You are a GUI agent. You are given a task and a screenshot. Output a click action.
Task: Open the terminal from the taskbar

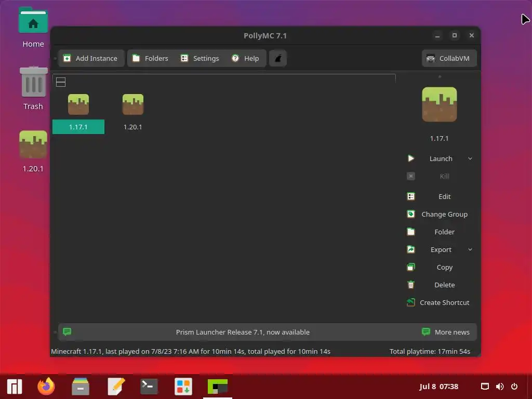[149, 387]
